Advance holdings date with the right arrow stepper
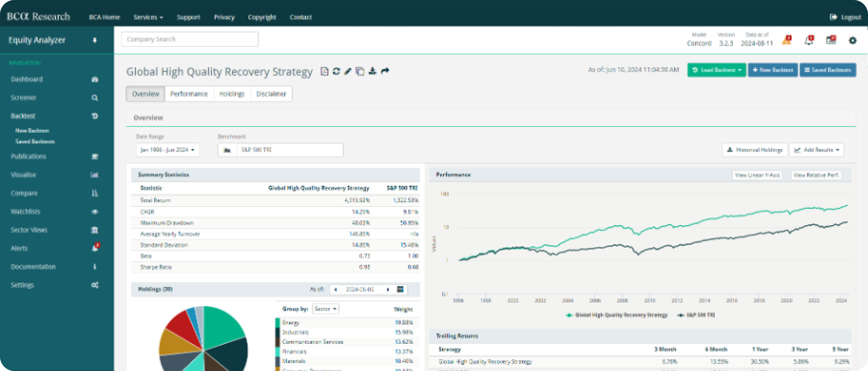Screen dimensions: 868x371 (388, 289)
